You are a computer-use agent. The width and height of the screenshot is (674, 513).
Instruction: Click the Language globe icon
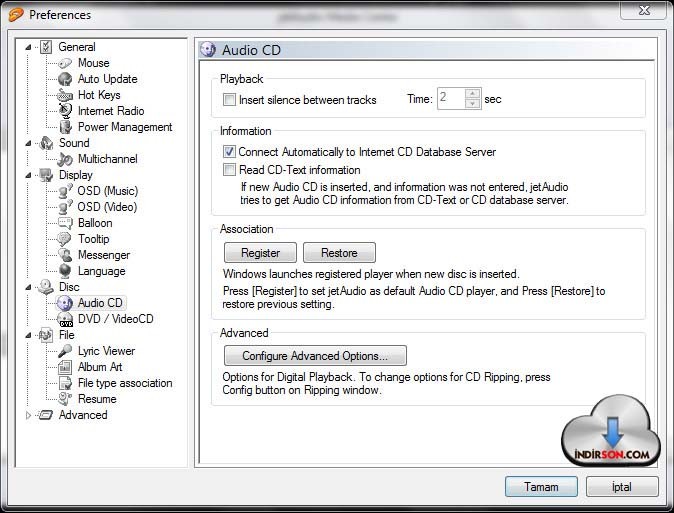pyautogui.click(x=65, y=271)
